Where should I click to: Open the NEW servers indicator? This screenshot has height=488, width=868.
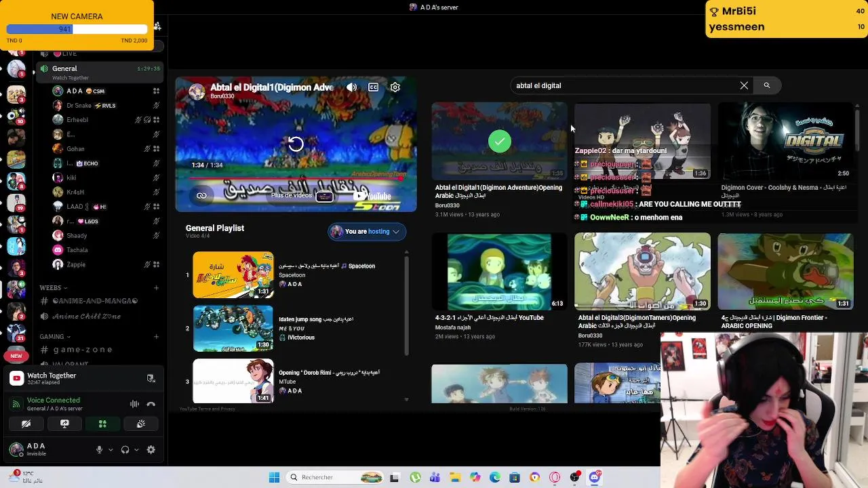pyautogui.click(x=16, y=356)
